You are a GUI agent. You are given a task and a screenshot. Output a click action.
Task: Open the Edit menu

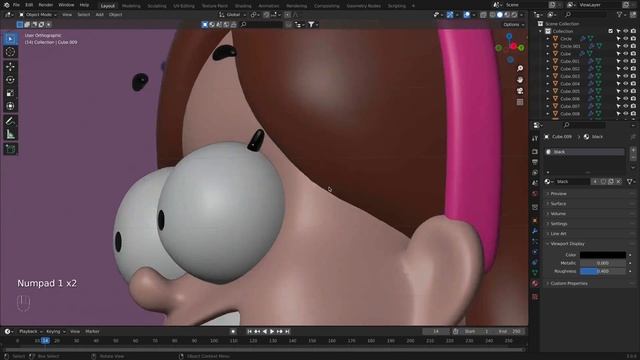(x=29, y=5)
